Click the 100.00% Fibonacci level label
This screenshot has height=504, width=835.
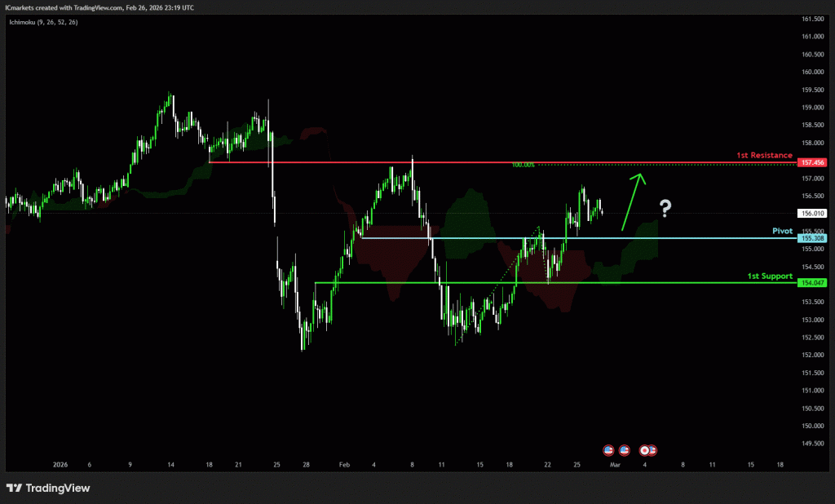(523, 165)
